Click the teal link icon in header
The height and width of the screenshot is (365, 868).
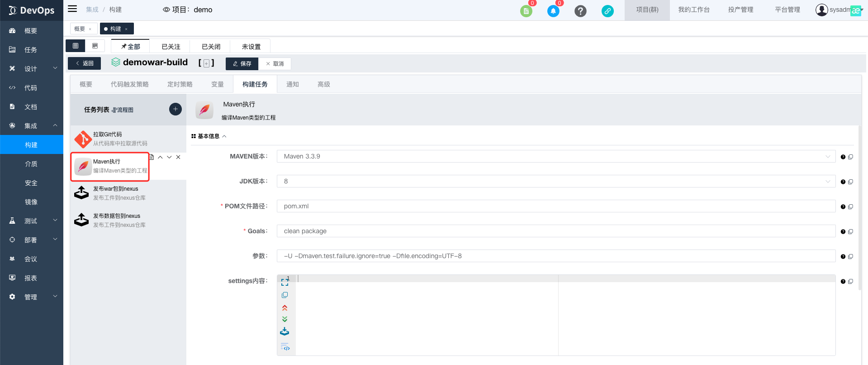click(607, 11)
